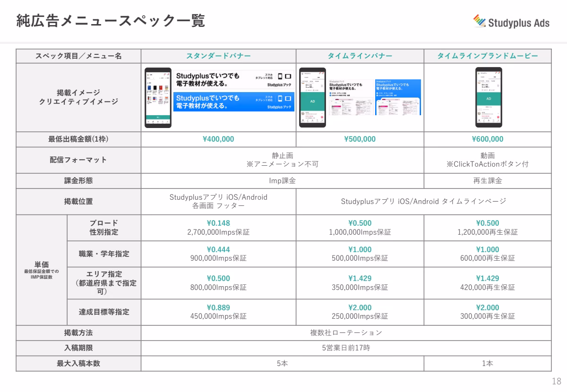The image size is (567, 392).
Task: Click the 最大入稿本数 row label
Action: click(78, 364)
